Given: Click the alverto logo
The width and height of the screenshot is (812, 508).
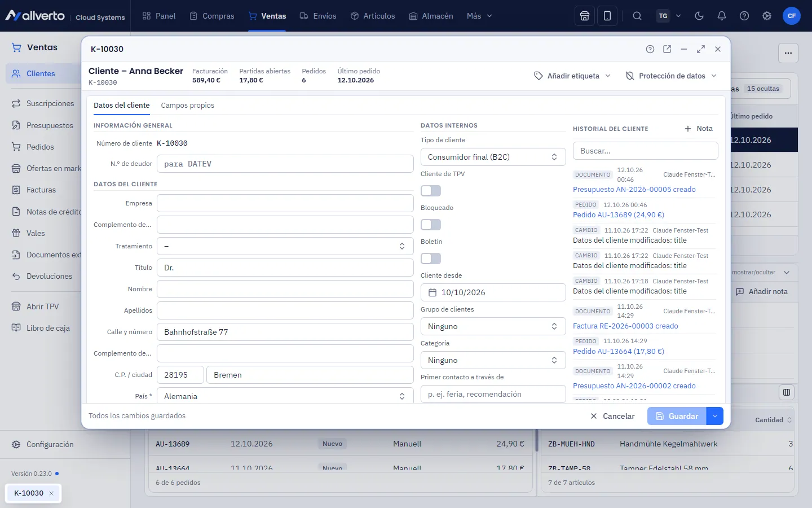Looking at the screenshot, I should pyautogui.click(x=35, y=16).
